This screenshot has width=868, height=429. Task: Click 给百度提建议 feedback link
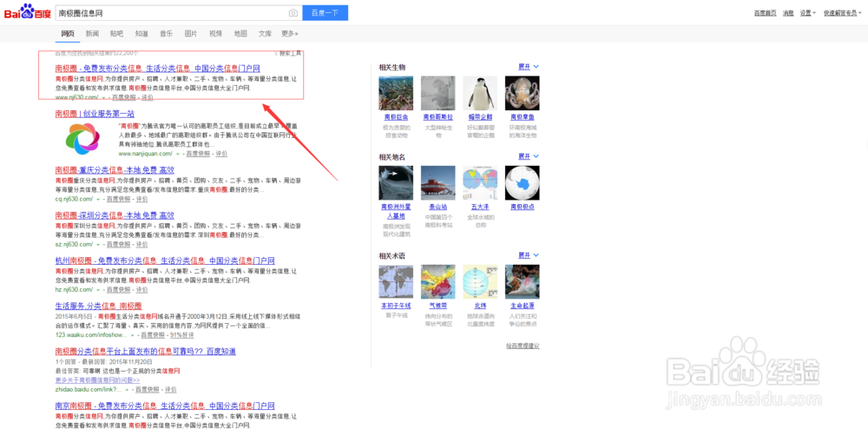(x=522, y=346)
